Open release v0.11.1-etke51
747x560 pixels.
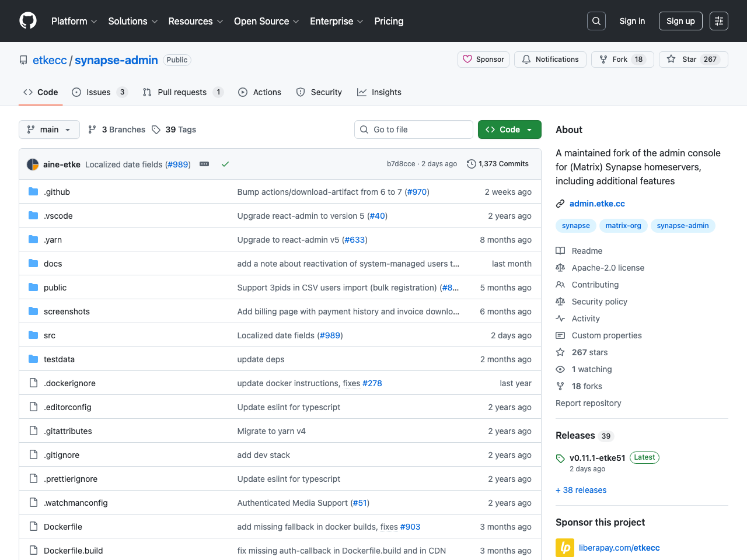click(597, 457)
